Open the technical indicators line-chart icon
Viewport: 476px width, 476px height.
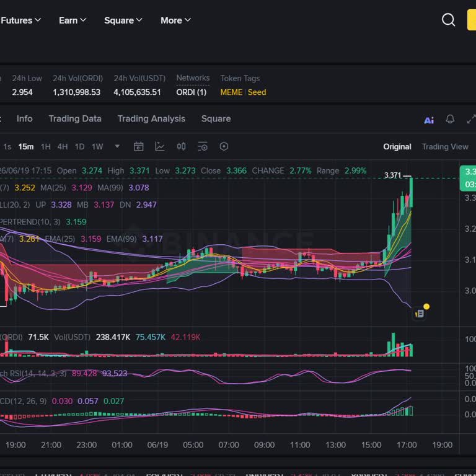point(160,147)
